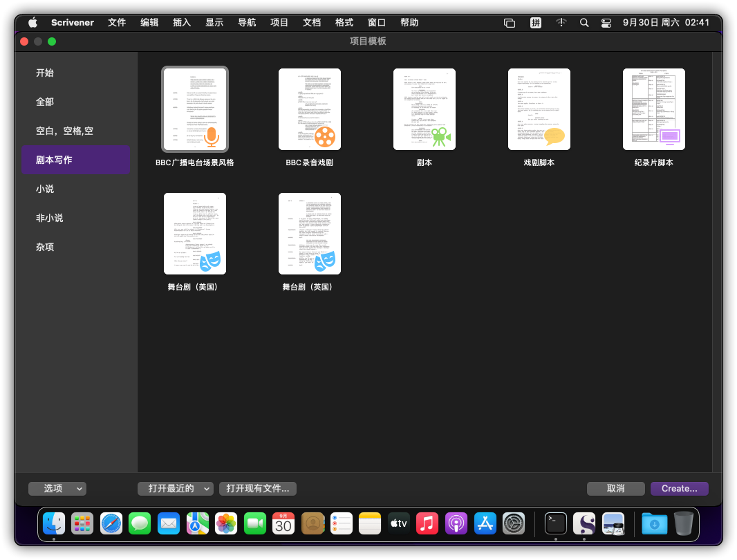Open Terminal from the Dock
Screen dimensions: 737x560
tap(556, 523)
